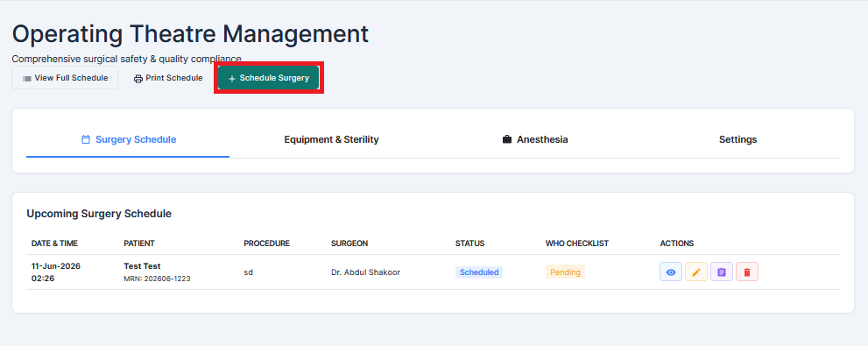Click the SURGEON column header

(349, 244)
